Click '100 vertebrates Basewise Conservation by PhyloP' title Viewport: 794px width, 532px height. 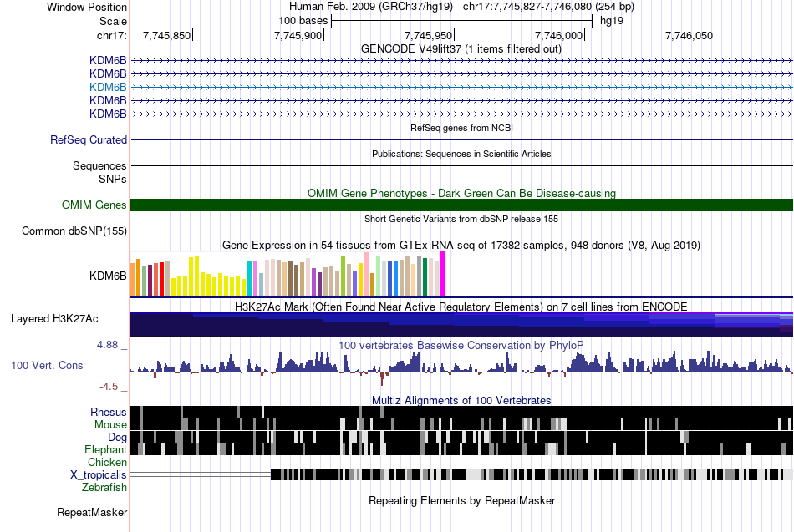click(x=461, y=345)
